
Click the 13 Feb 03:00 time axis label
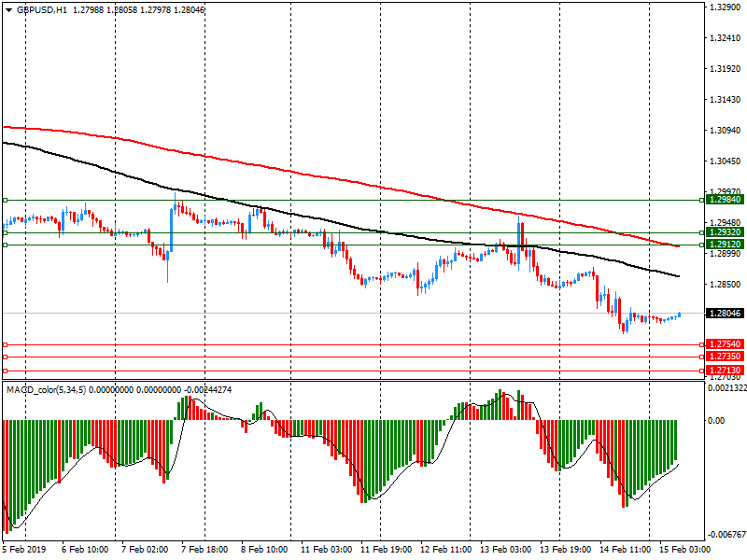click(504, 550)
